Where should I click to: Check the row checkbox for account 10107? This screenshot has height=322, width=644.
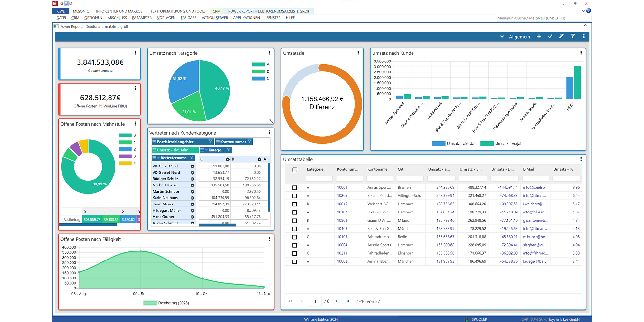[295, 213]
